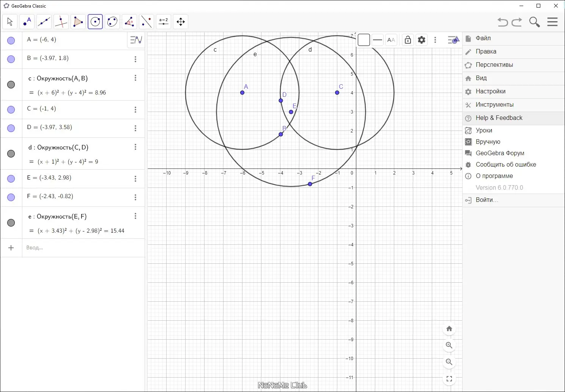Open the Инструменты menu

coord(513,105)
